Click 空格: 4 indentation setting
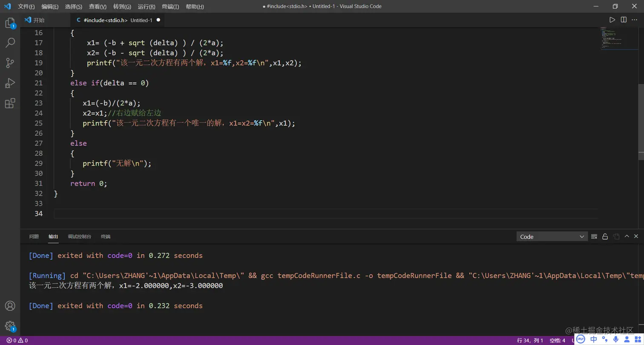644x345 pixels. click(557, 340)
